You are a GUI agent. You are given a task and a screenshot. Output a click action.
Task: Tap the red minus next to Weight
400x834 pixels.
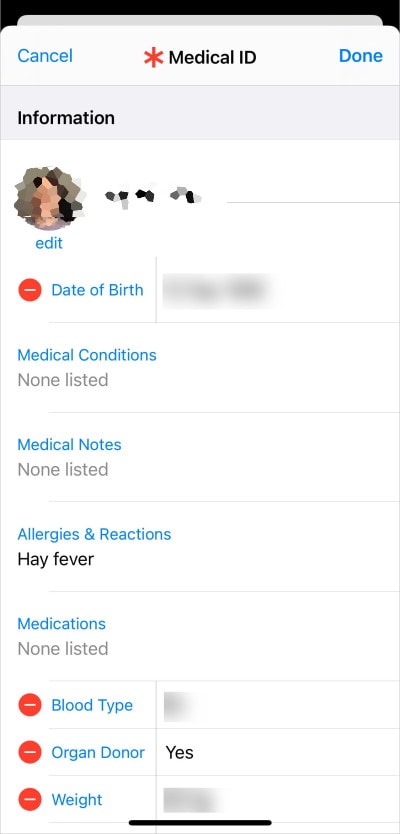click(30, 799)
